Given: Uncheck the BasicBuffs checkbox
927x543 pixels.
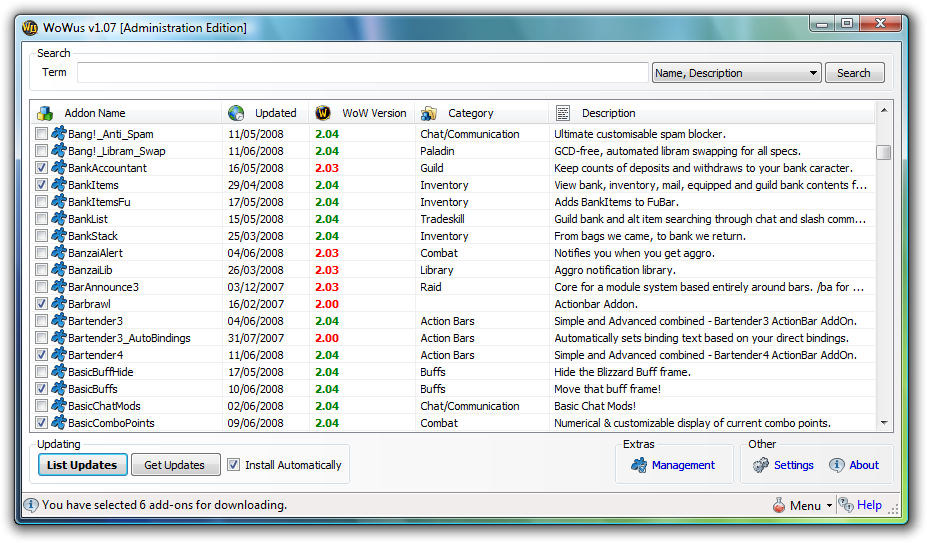Looking at the screenshot, I should [41, 389].
